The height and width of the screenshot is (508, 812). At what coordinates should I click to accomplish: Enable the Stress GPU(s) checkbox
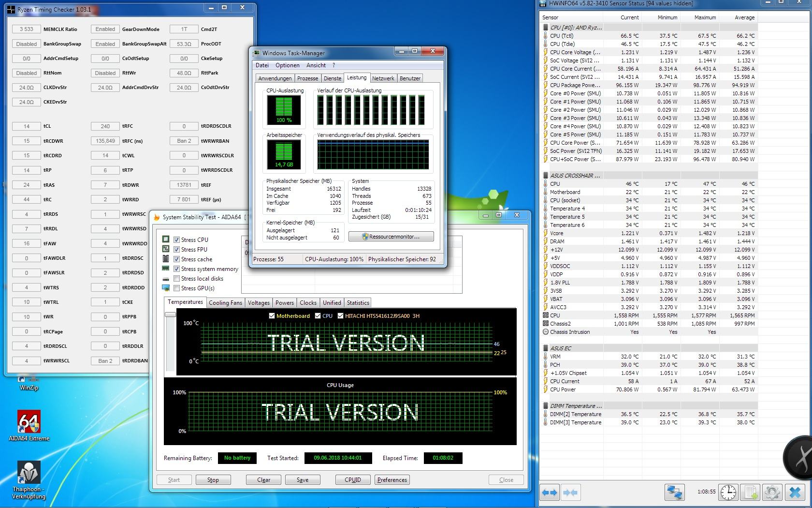[177, 288]
